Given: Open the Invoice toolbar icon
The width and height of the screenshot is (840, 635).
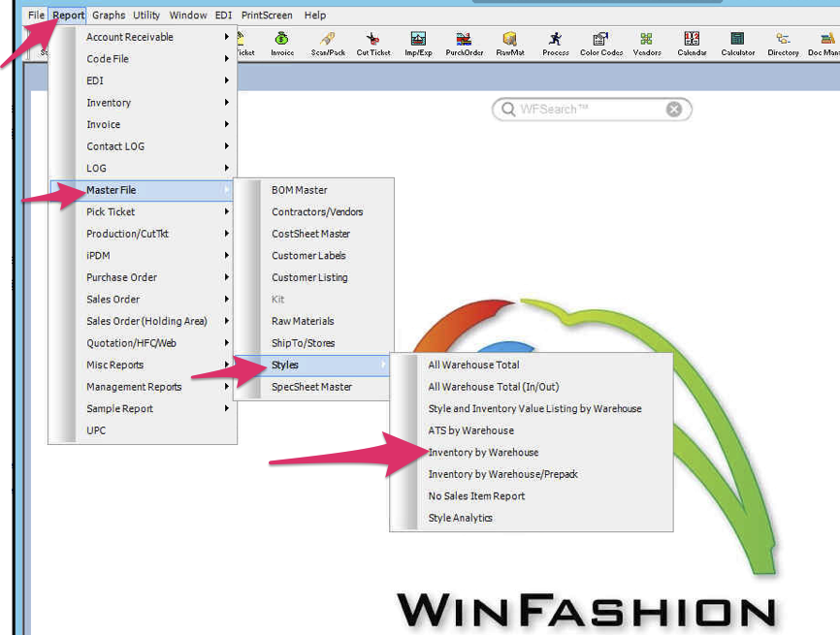Looking at the screenshot, I should pyautogui.click(x=282, y=44).
